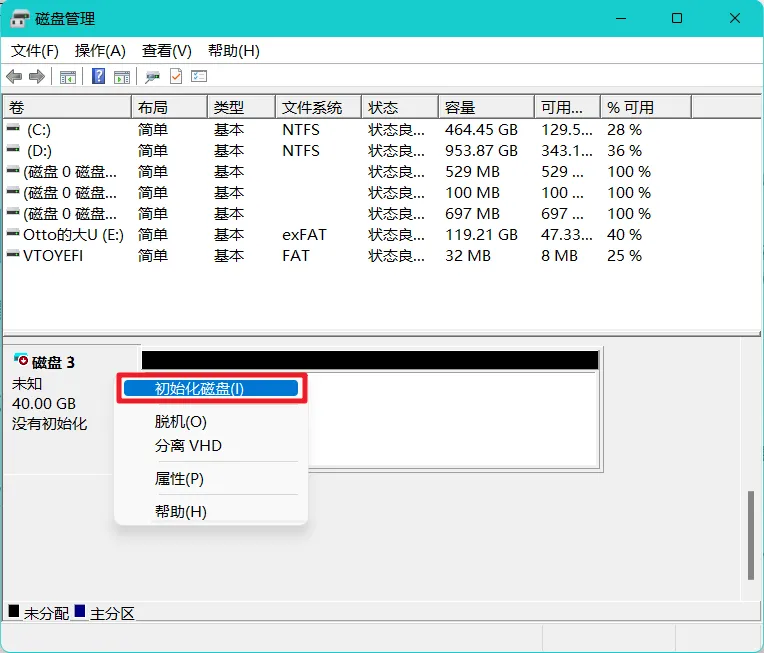
Task: Click the Disk Management title bar icon
Action: click(x=20, y=19)
